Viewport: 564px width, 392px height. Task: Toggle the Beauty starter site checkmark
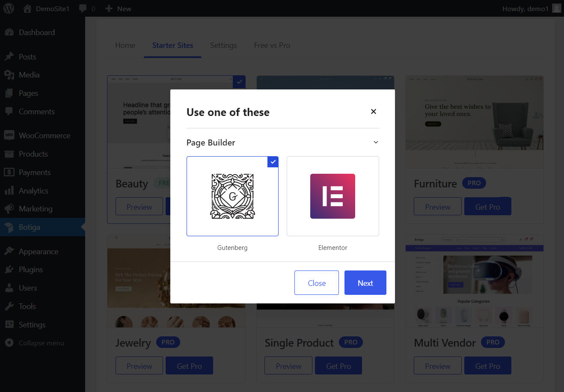tap(239, 82)
